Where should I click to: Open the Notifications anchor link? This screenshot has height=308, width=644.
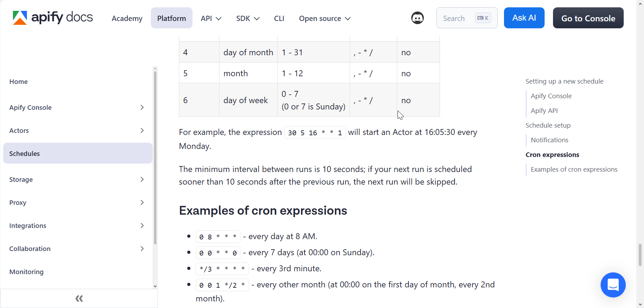[x=549, y=140]
